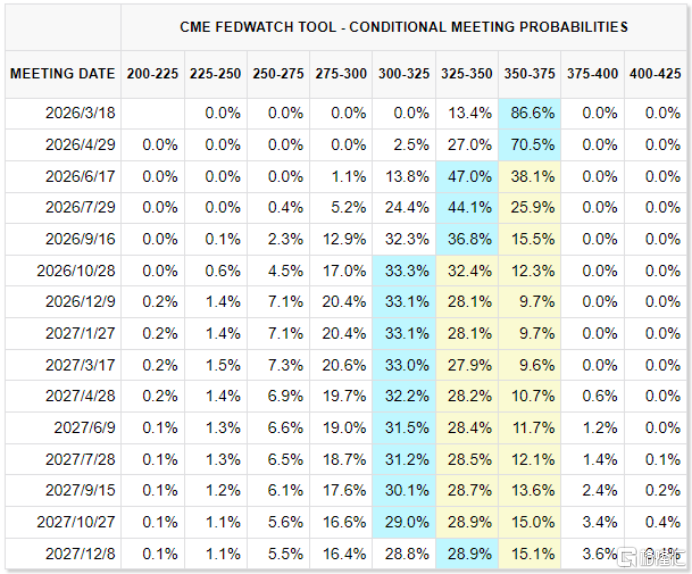
Task: Click the 47.0% highlighted cell
Action: pos(468,176)
